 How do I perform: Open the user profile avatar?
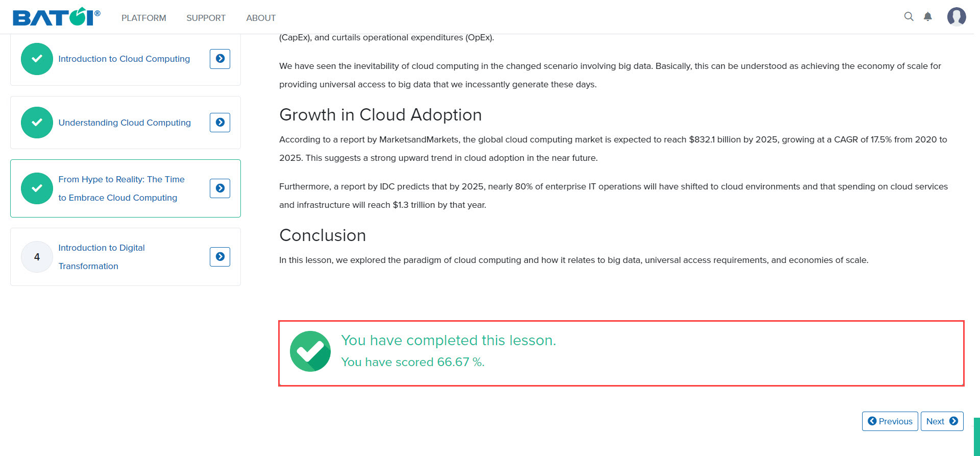[957, 17]
